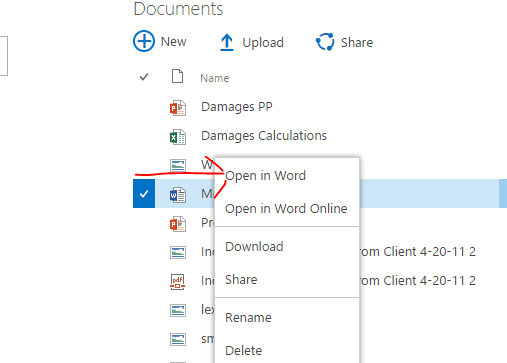Click the image icon on the row starting "sm"

click(178, 340)
